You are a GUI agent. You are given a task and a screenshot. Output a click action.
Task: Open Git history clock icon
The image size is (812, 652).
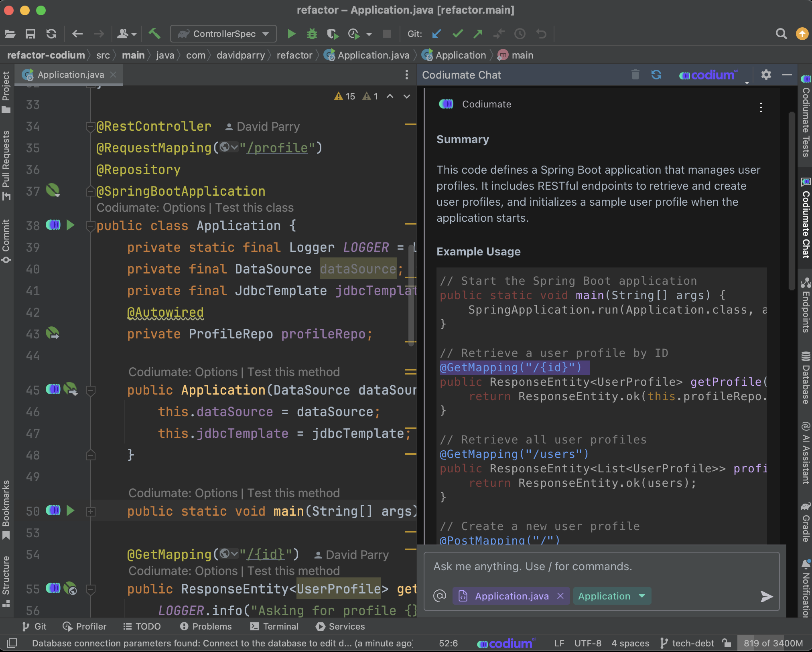(520, 34)
